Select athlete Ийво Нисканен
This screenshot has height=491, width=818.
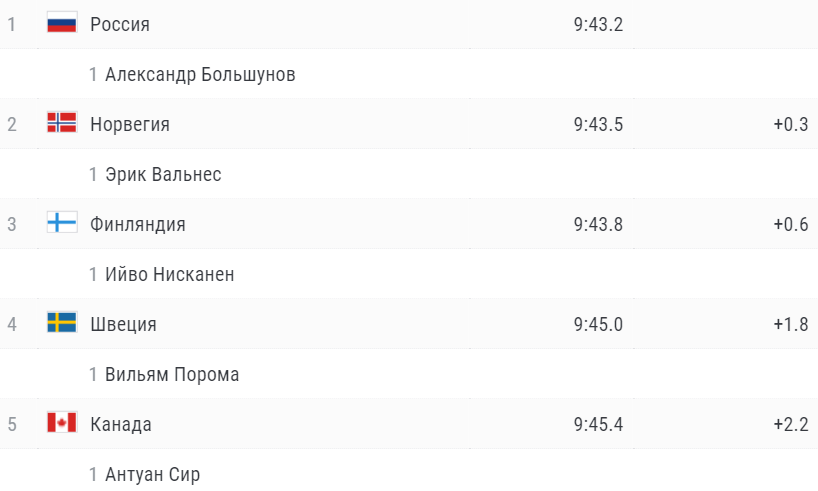pyautogui.click(x=170, y=274)
